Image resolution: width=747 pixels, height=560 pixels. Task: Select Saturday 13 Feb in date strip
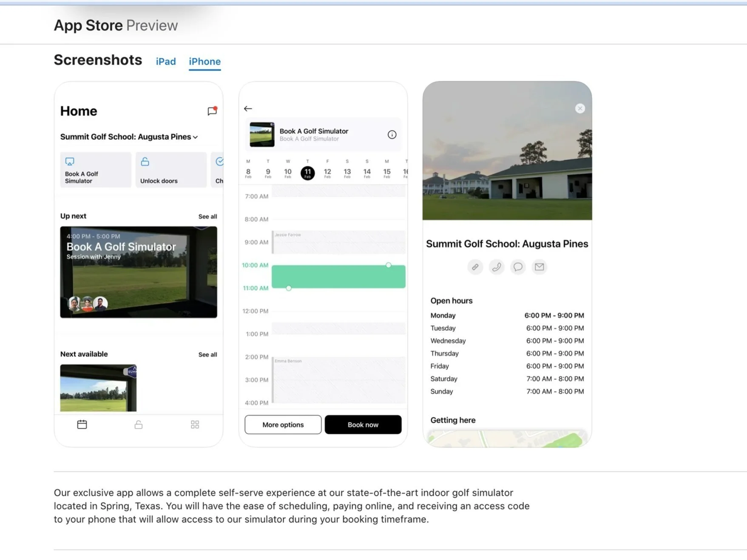click(347, 169)
